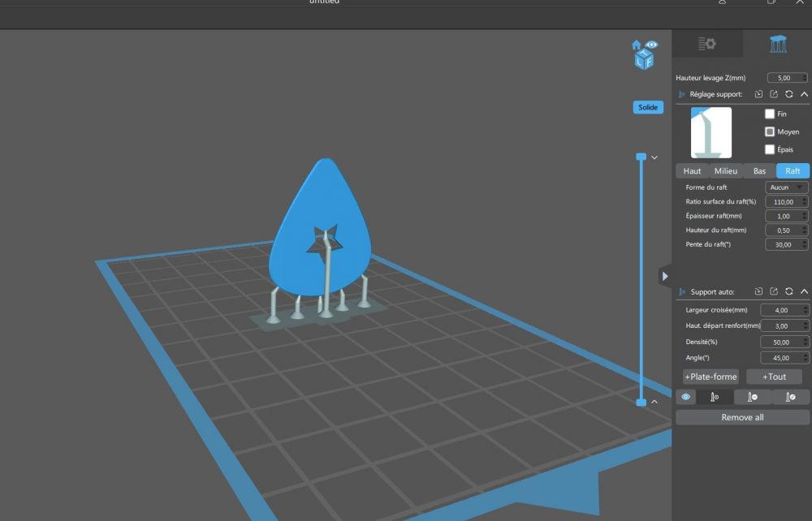Click Angle stepper arrows
812x521 pixels.
click(x=805, y=358)
